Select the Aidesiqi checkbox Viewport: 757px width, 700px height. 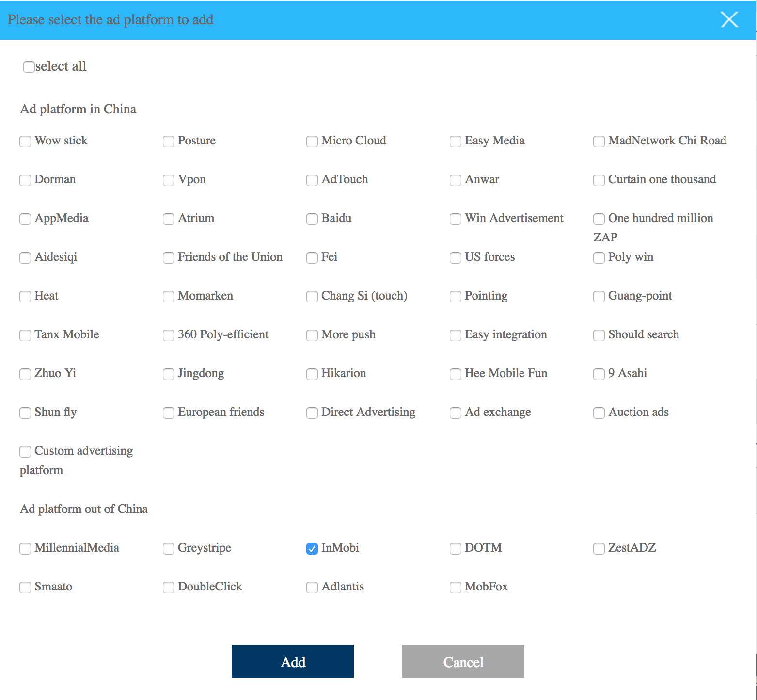tap(25, 258)
